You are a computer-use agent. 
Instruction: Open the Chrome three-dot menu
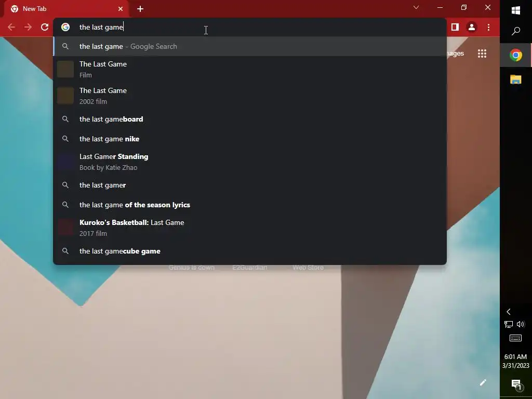click(x=488, y=27)
